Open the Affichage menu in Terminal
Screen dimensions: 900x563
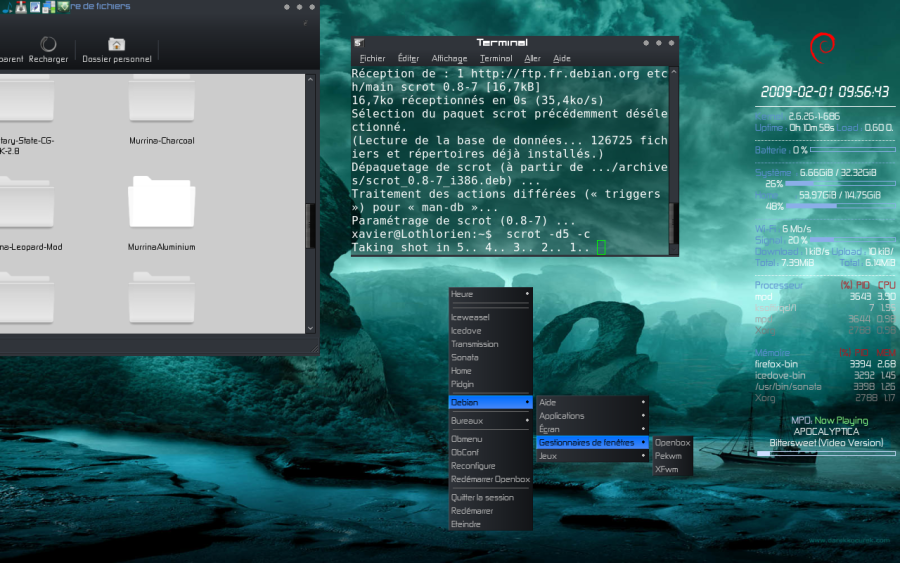click(449, 59)
